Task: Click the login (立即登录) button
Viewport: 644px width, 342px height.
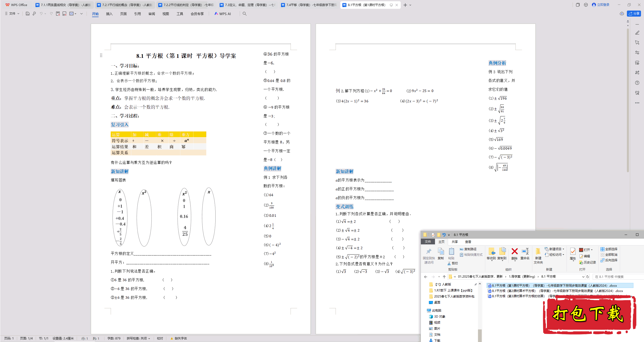Action: click(601, 5)
